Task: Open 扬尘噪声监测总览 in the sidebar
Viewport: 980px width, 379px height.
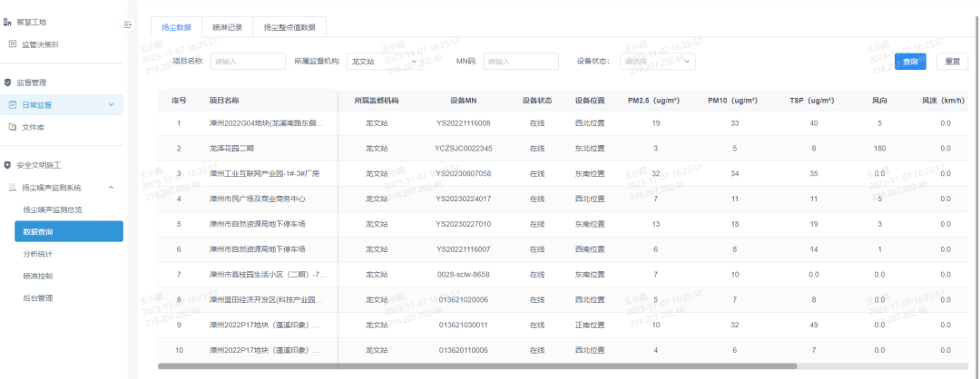Action: 53,209
